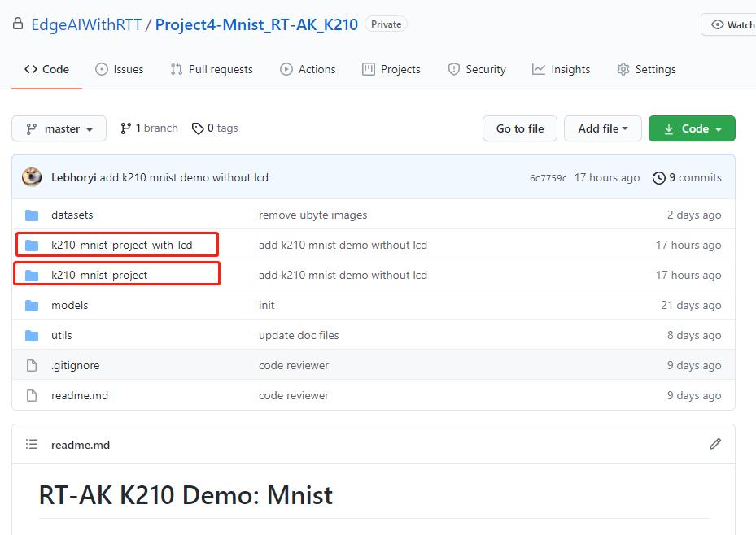
Task: Open the Pull requests tab
Action: click(212, 69)
